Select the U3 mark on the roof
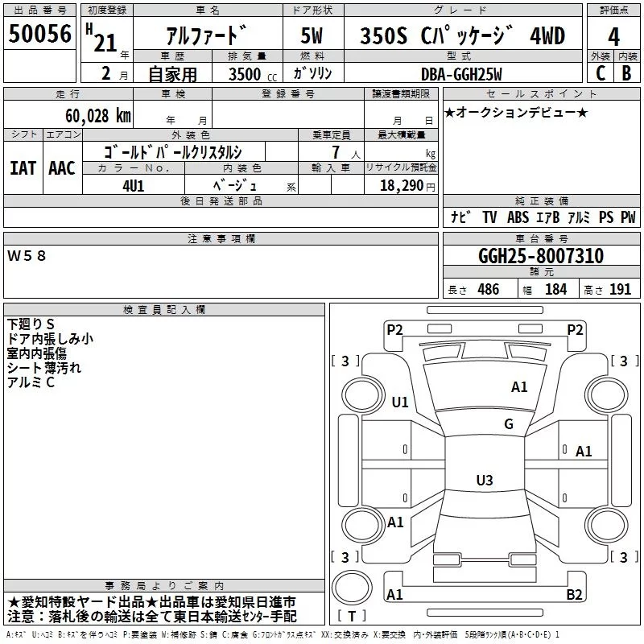Image resolution: width=644 pixels, height=644 pixels. point(484,481)
